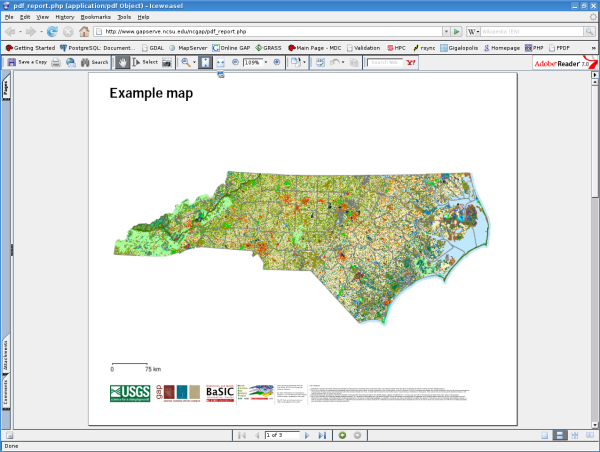
Task: Open the MapServer bookmark
Action: [x=188, y=48]
